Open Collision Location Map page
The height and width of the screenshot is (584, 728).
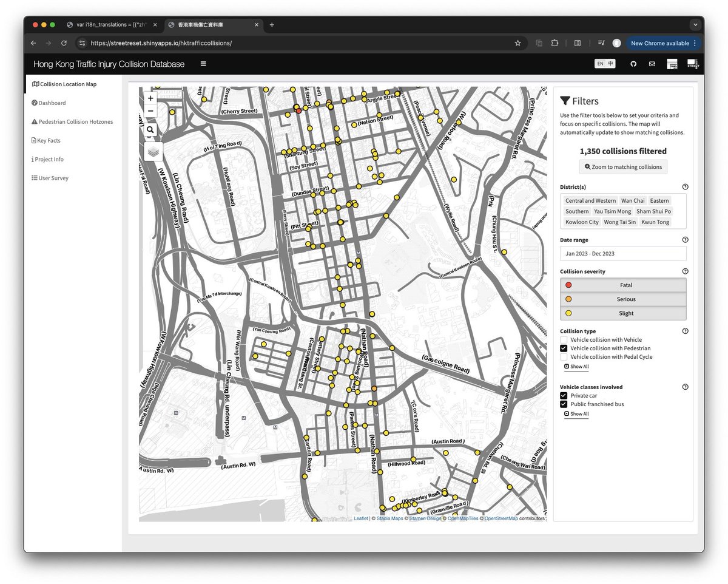tap(64, 84)
